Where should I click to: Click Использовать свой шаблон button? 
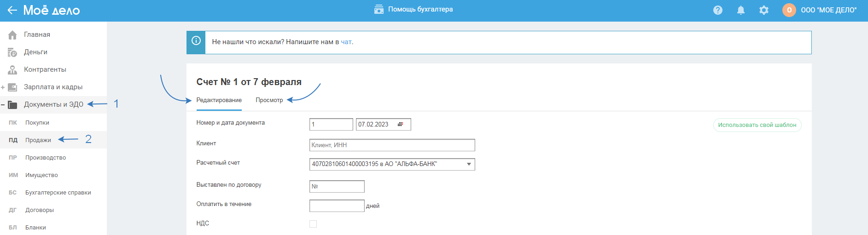(x=757, y=125)
